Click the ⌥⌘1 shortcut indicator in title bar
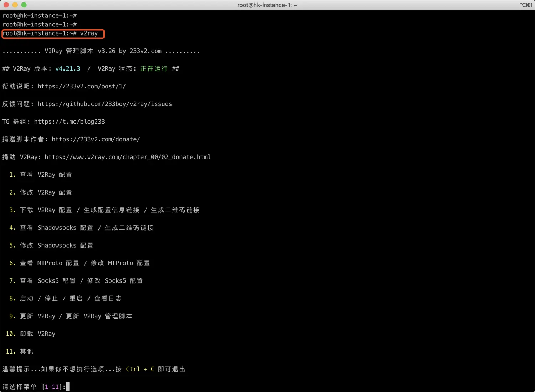This screenshot has width=535, height=392. click(x=526, y=5)
